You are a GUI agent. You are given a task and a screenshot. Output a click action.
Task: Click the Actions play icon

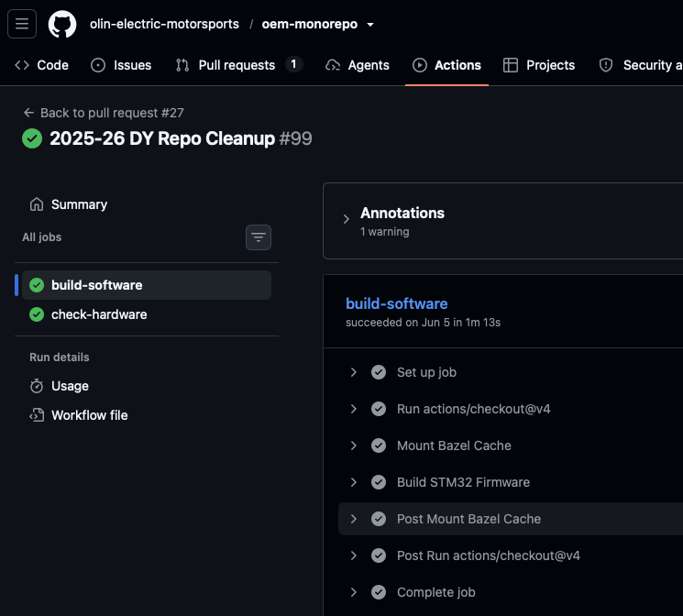click(x=420, y=65)
